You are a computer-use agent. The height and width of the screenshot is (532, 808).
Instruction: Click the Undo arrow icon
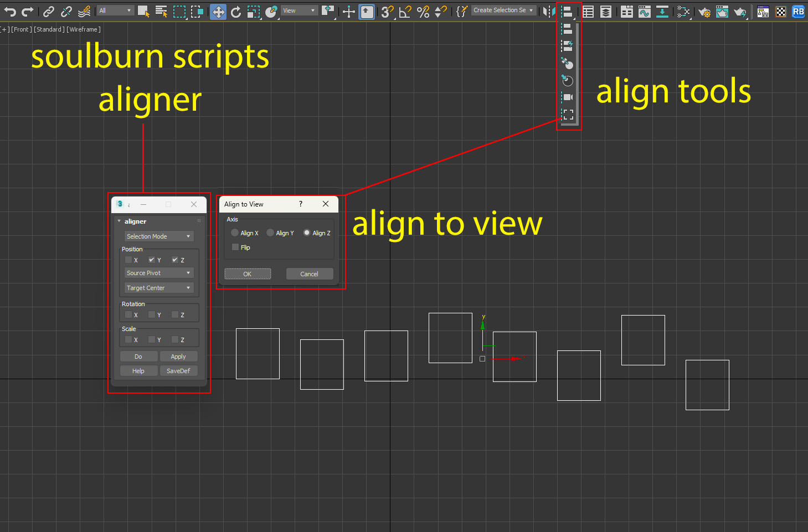(10, 11)
